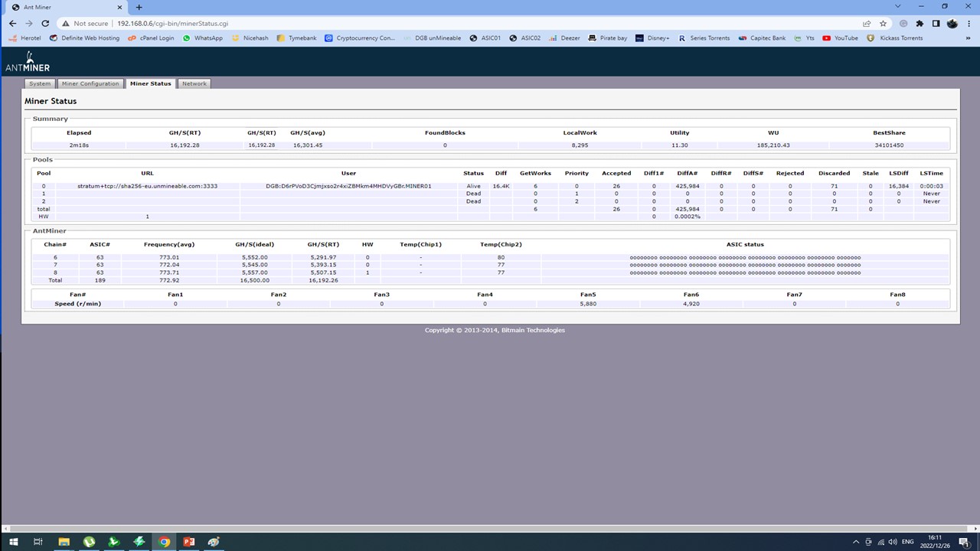Image resolution: width=980 pixels, height=551 pixels.
Task: Reload the page with the refresh icon
Action: coord(45,24)
